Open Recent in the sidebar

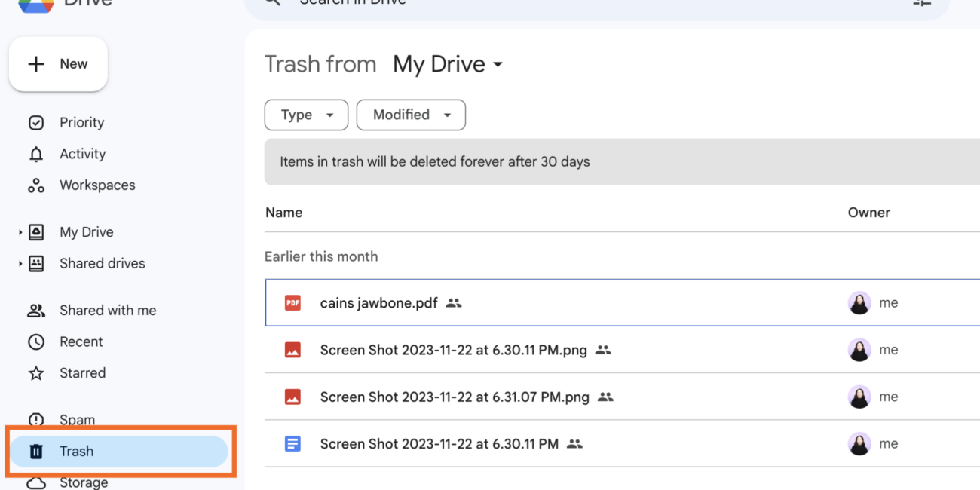pos(81,341)
